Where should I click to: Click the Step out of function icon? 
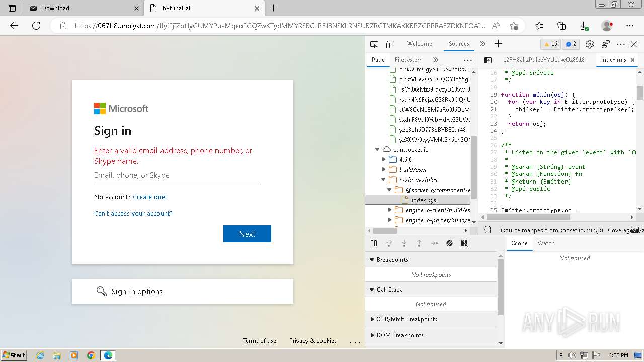(419, 243)
